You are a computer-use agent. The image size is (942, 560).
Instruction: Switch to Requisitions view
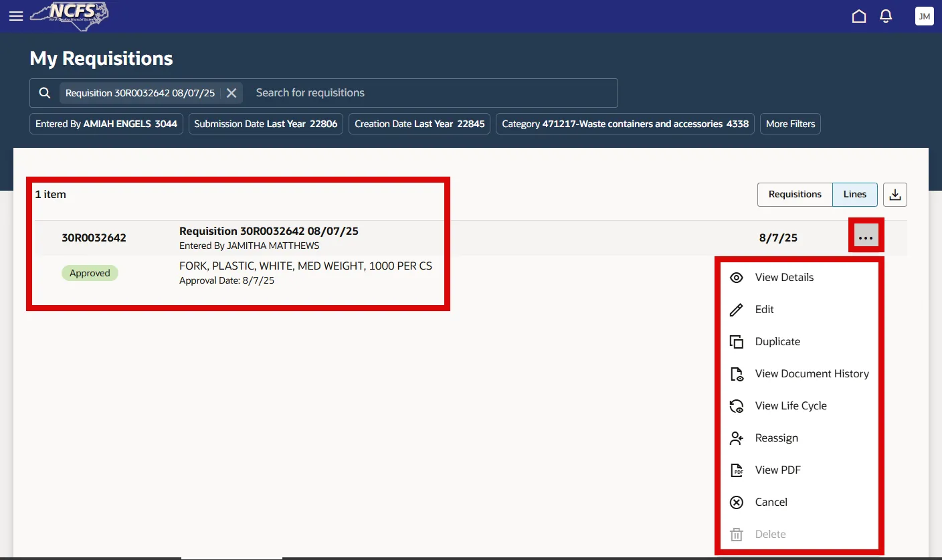click(x=795, y=195)
